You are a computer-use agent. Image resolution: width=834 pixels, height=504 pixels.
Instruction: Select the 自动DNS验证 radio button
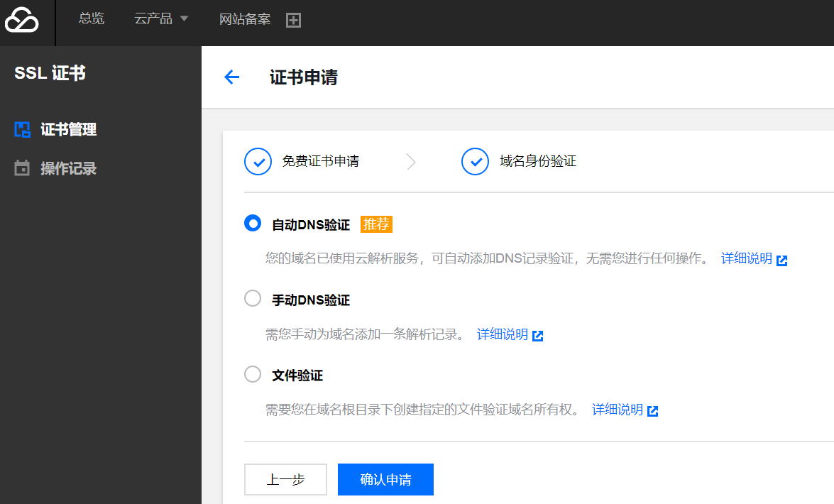(253, 223)
